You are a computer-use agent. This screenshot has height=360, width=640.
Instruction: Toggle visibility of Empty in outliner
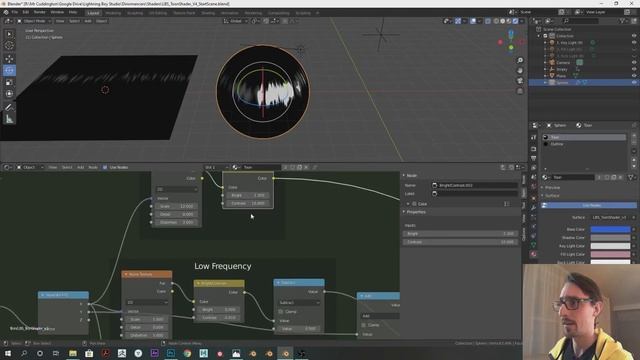pyautogui.click(x=634, y=69)
